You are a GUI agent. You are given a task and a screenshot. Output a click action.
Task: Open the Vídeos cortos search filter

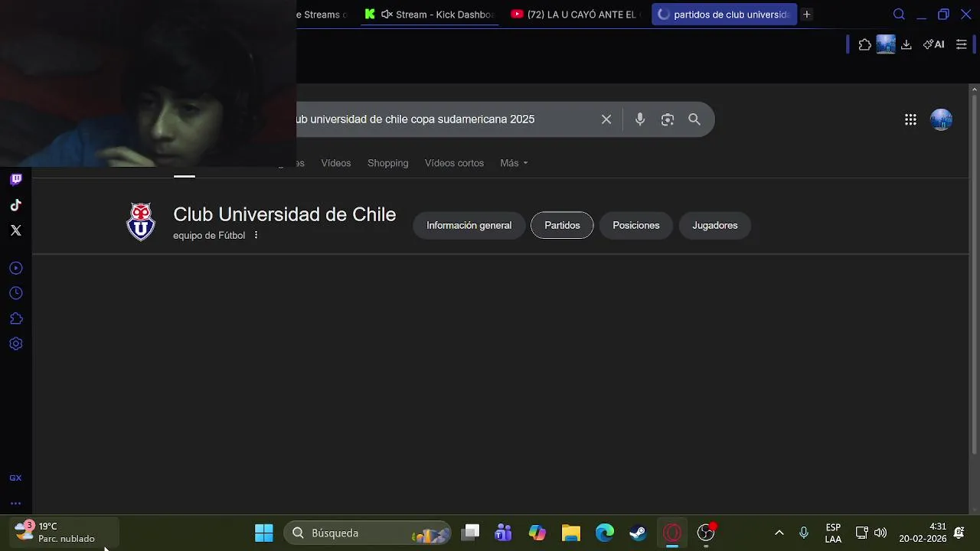coord(455,163)
